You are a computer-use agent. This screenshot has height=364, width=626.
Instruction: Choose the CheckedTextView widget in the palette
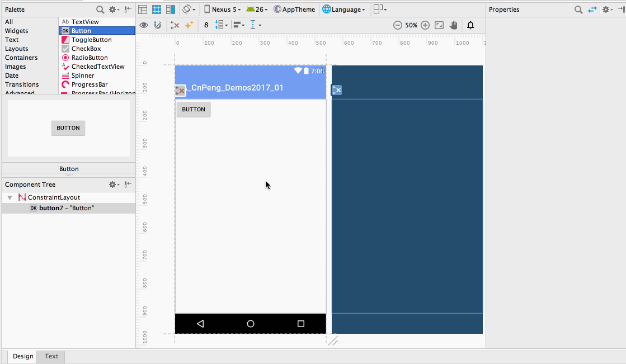[97, 67]
